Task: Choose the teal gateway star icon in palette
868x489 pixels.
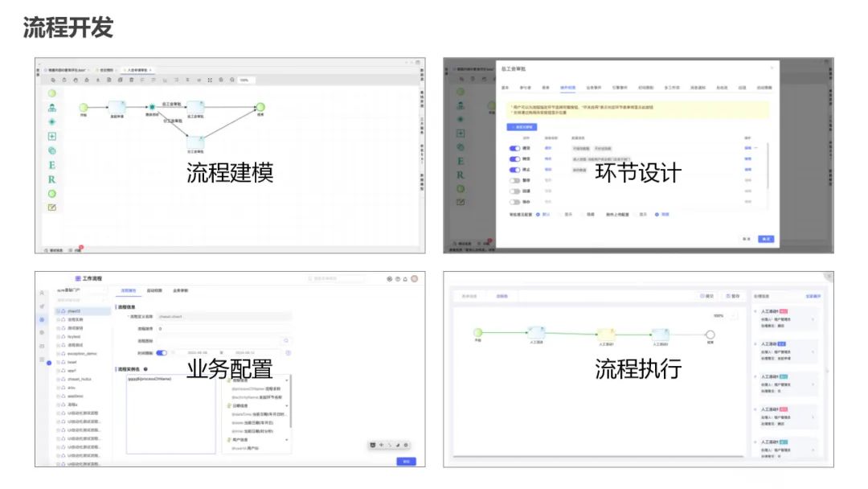Action: pyautogui.click(x=52, y=121)
